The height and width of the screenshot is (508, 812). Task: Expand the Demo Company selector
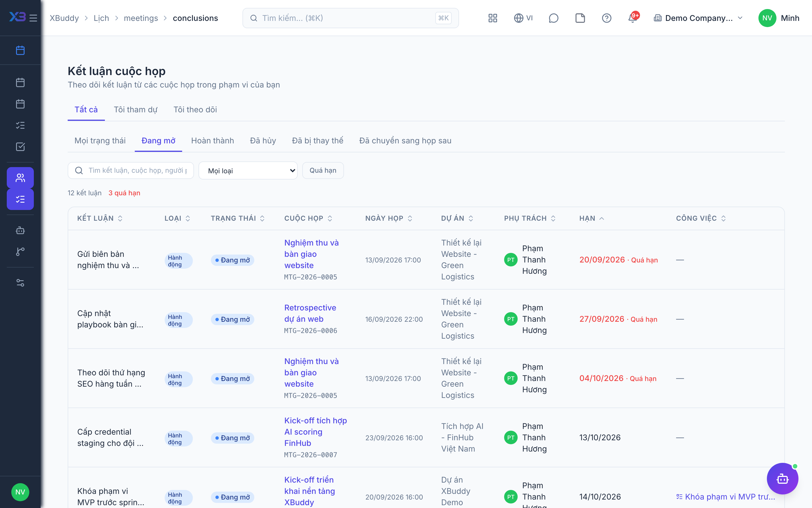[699, 18]
